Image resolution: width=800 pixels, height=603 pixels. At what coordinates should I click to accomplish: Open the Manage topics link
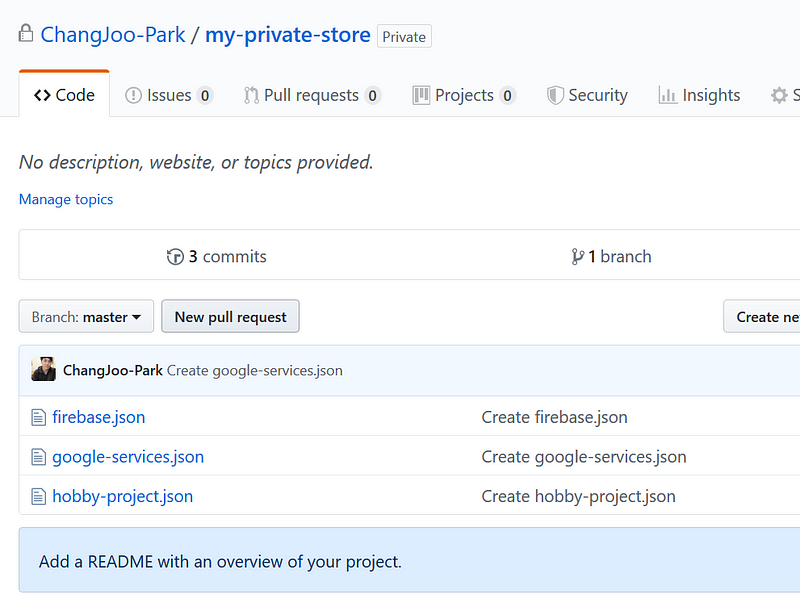65,199
